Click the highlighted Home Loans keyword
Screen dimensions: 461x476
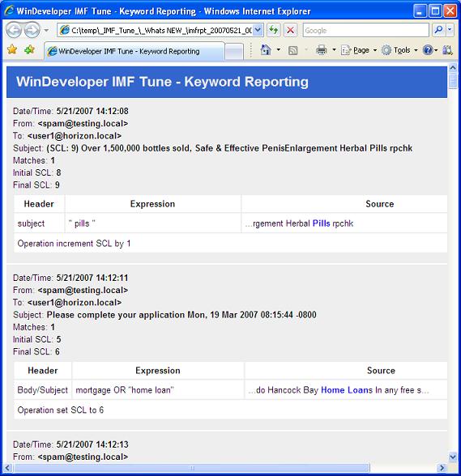click(x=347, y=390)
